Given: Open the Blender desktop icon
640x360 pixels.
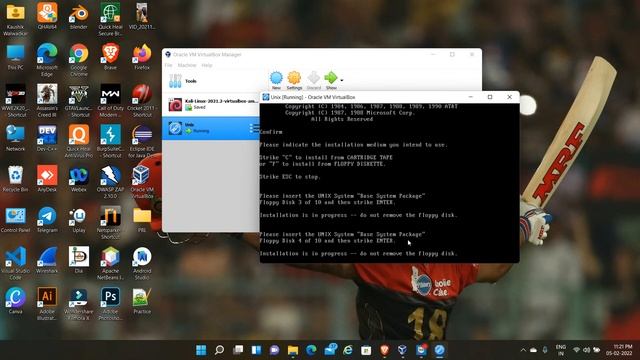Looking at the screenshot, I should (x=79, y=16).
